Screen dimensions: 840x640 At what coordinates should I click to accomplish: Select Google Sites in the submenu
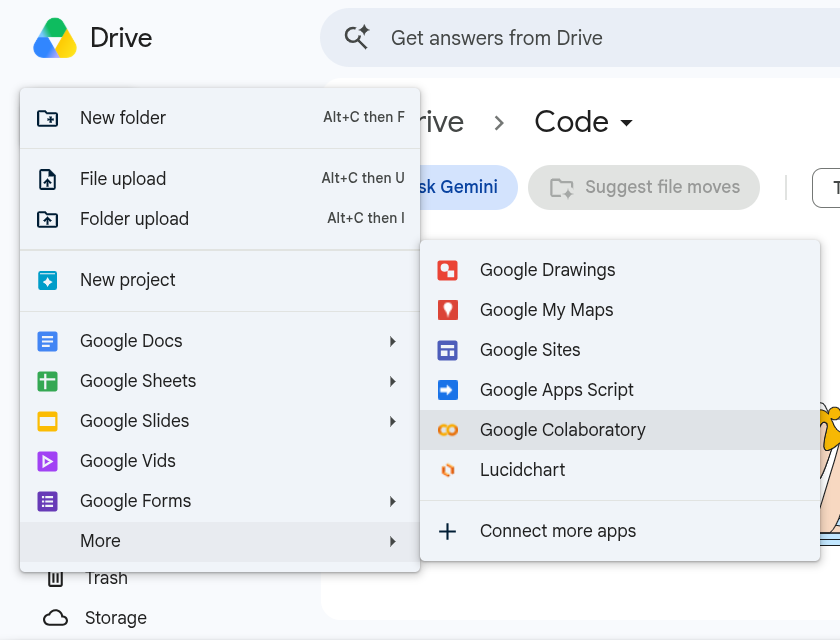click(x=620, y=350)
